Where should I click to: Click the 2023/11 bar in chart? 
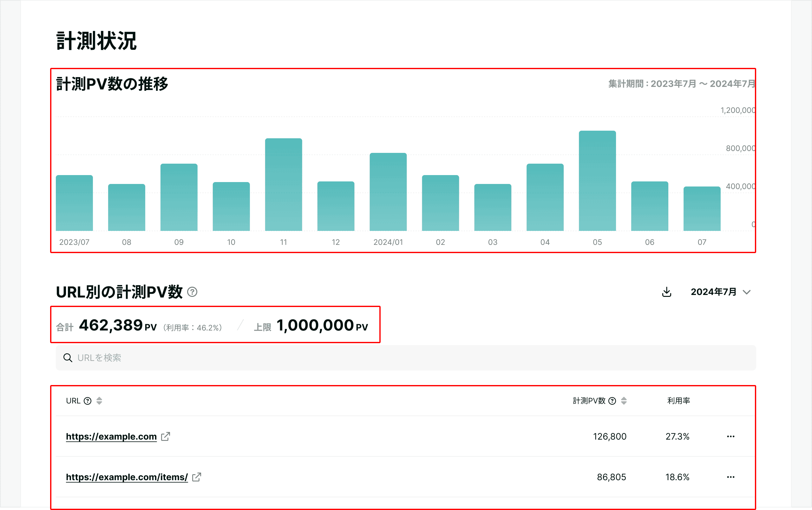point(283,185)
